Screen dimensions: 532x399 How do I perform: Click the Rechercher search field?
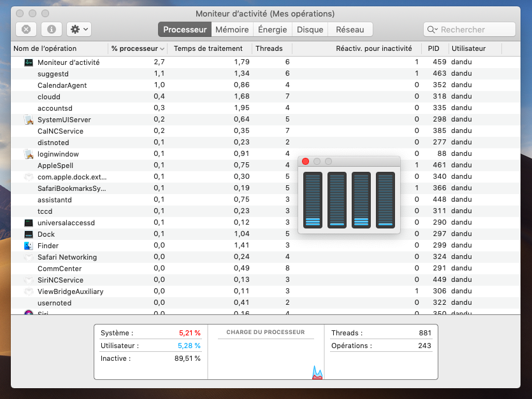coord(470,29)
